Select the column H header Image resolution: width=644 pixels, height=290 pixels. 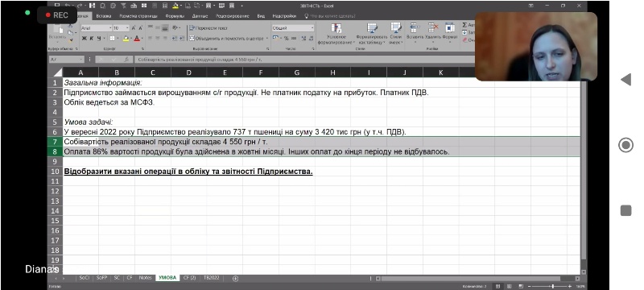(332, 72)
